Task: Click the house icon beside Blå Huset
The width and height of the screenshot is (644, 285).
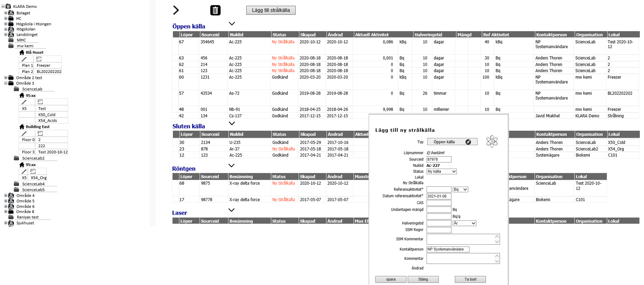Action: pyautogui.click(x=22, y=52)
